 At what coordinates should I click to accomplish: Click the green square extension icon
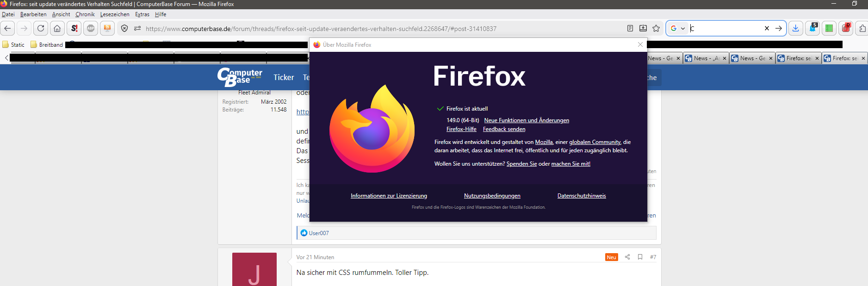(829, 28)
